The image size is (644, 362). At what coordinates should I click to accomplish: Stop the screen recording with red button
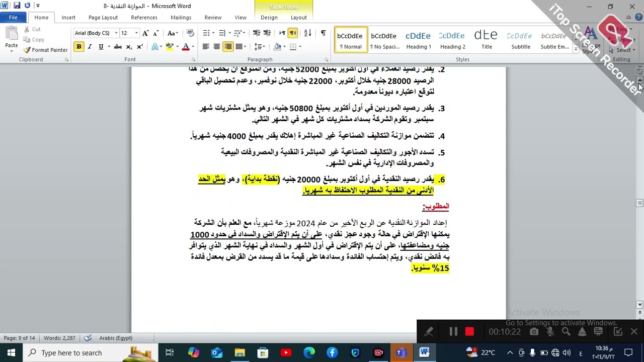(469, 332)
